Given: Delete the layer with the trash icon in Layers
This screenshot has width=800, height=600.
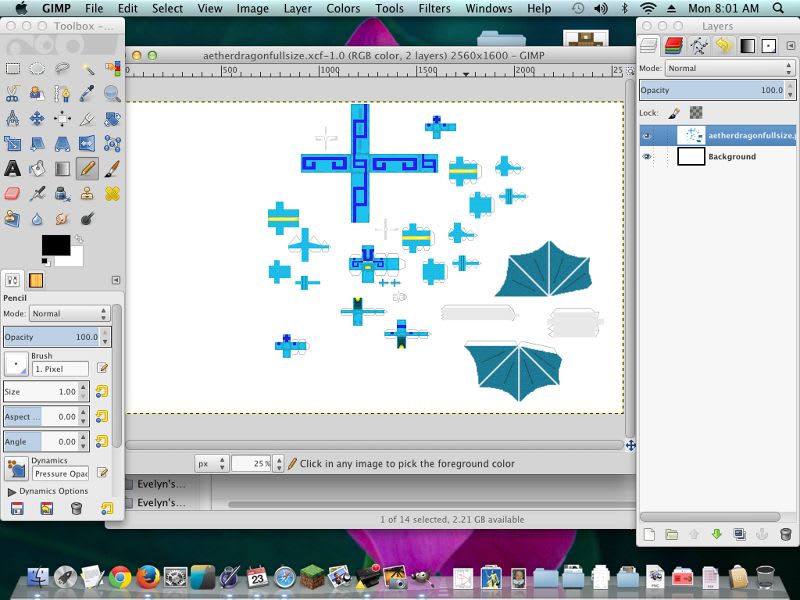Looking at the screenshot, I should (786, 534).
